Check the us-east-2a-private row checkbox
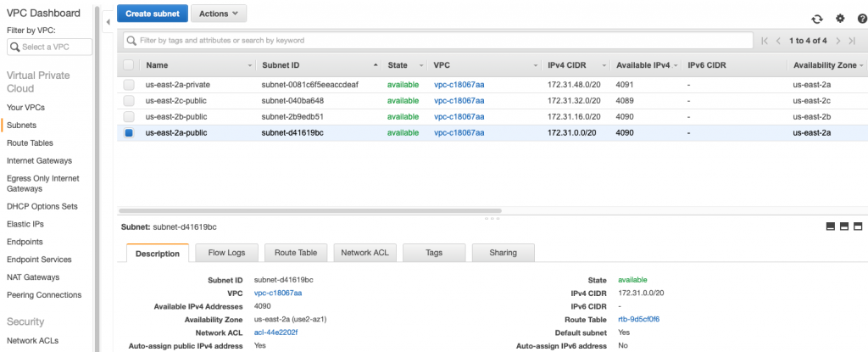Image resolution: width=868 pixels, height=352 pixels. coord(129,85)
